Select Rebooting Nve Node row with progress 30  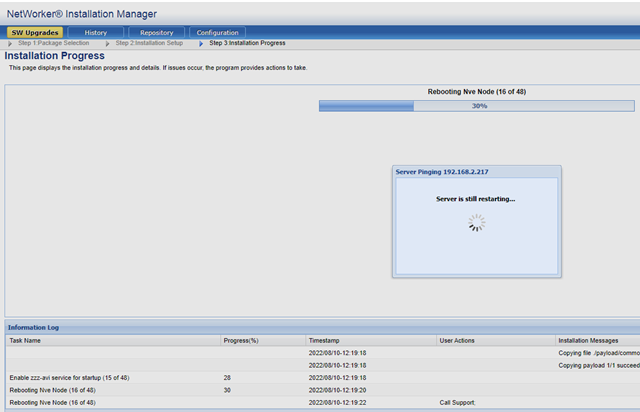click(323, 390)
